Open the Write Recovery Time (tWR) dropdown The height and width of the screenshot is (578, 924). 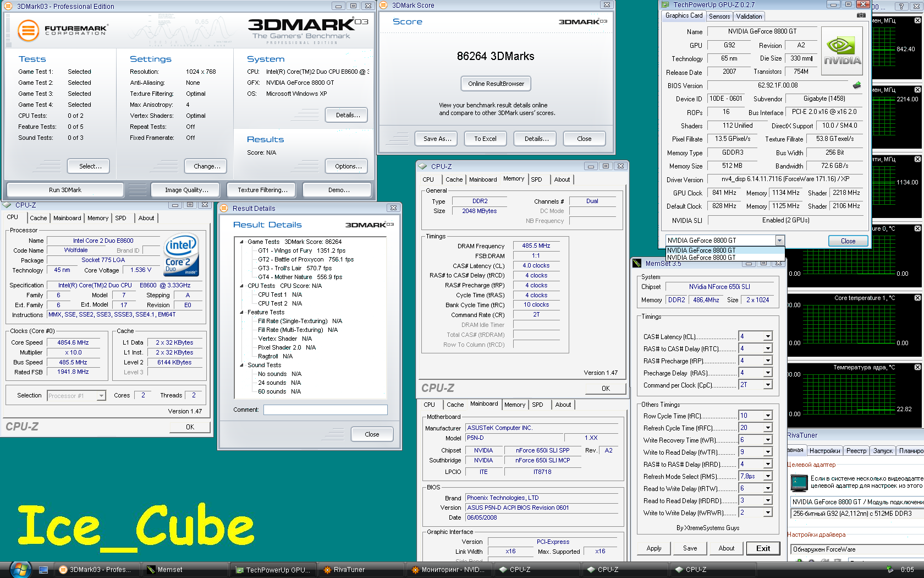pos(768,440)
